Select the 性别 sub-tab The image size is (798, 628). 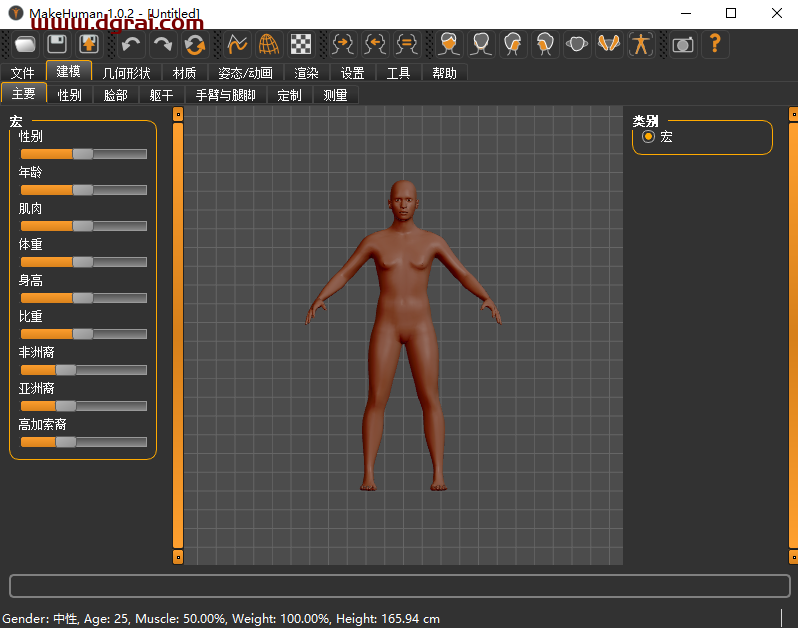pos(70,95)
